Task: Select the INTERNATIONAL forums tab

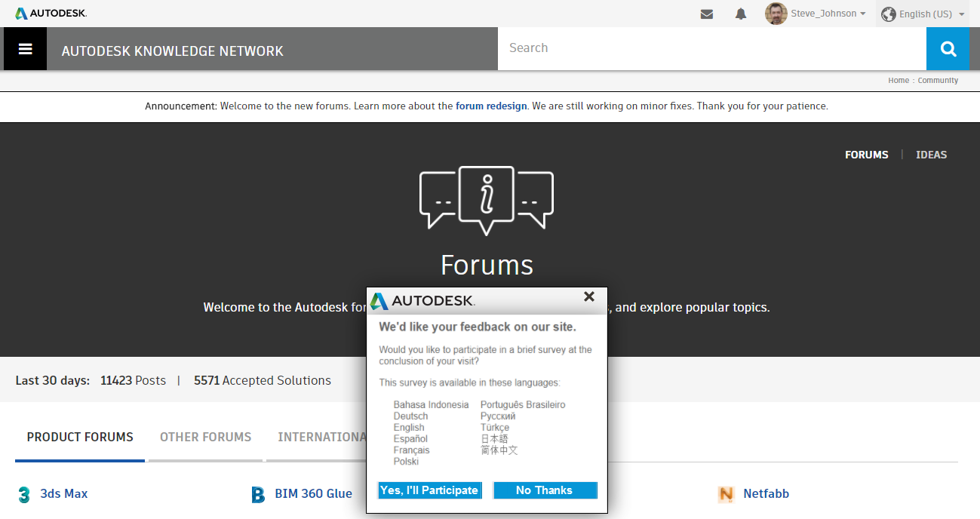Action: 321,438
